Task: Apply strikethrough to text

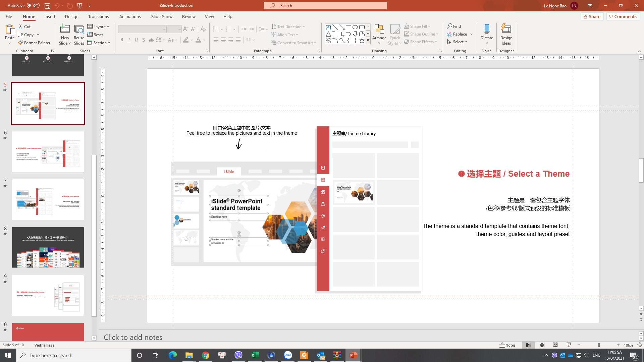Action: pos(151,40)
